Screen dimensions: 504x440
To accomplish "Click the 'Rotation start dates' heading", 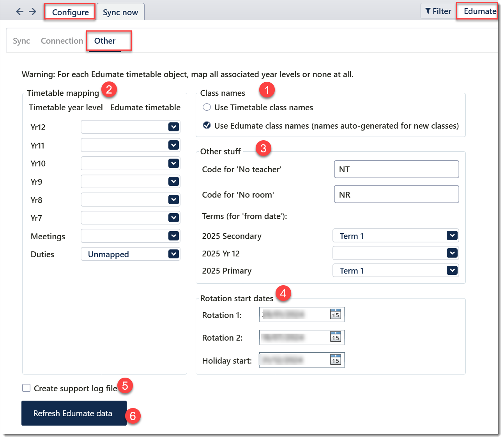I will point(237,298).
